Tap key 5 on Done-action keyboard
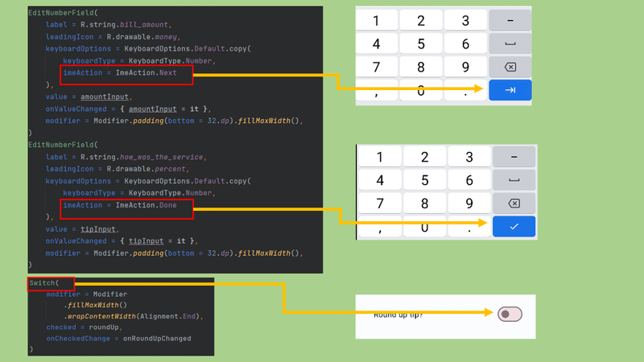 (425, 179)
